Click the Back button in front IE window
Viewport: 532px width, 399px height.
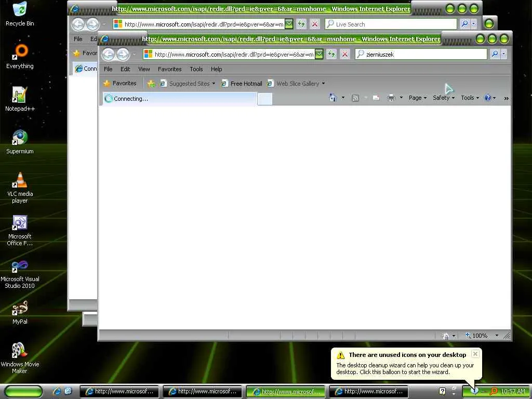pyautogui.click(x=108, y=54)
